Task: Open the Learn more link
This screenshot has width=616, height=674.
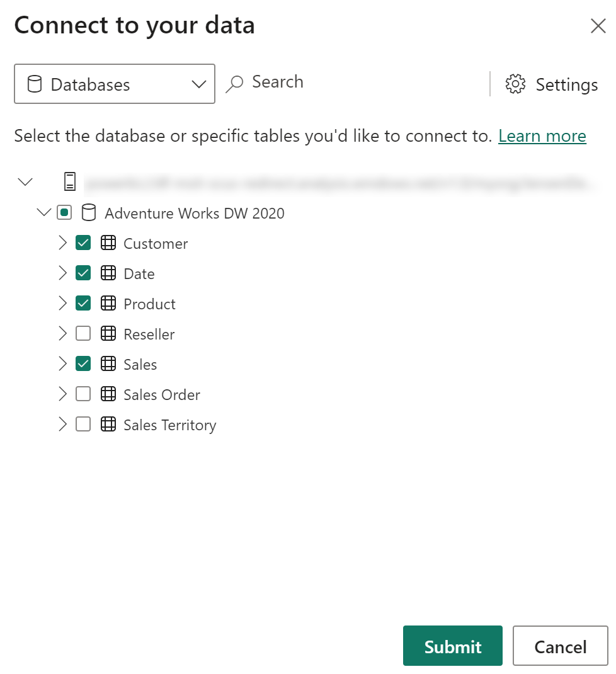Action: tap(542, 135)
